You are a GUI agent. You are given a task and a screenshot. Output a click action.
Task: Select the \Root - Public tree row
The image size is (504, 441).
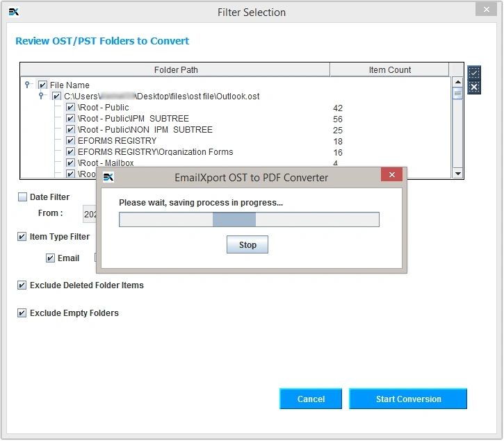point(103,107)
